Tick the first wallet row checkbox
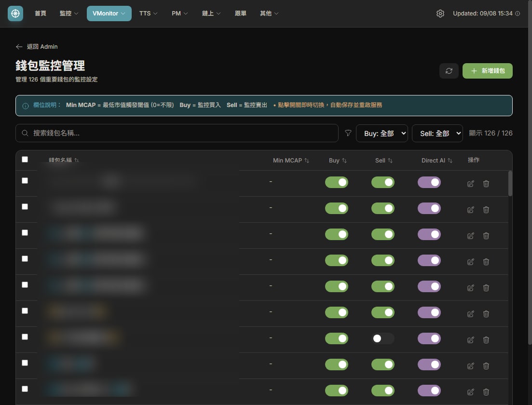This screenshot has height=405, width=532. (25, 180)
